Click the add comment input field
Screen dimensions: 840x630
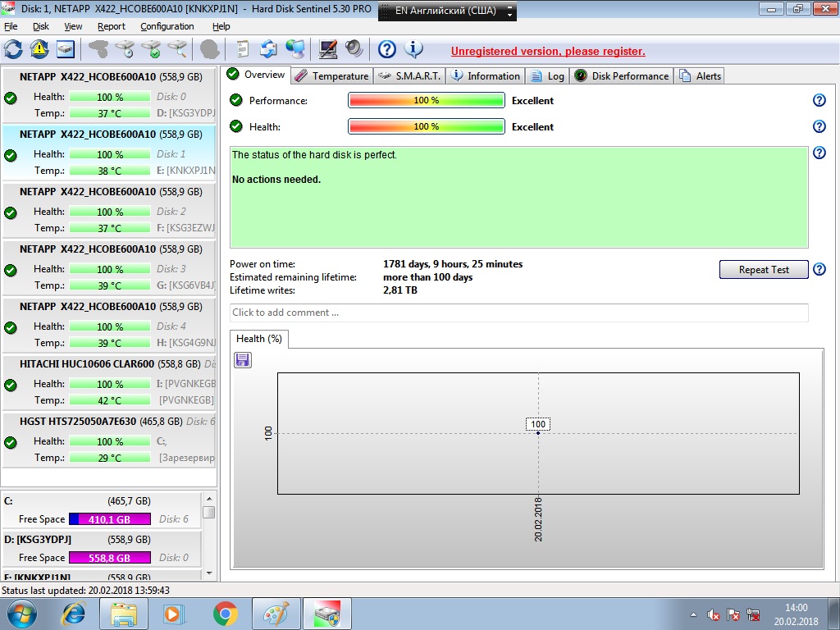click(x=518, y=313)
